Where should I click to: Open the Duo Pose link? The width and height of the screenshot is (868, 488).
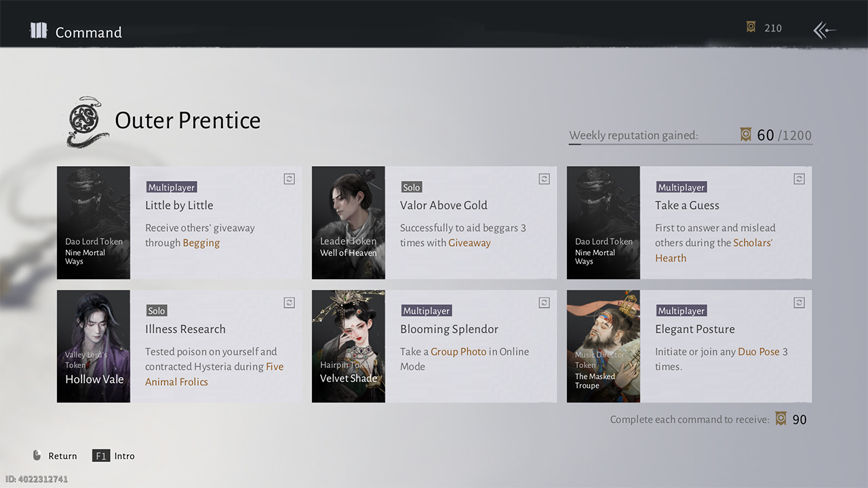tap(758, 351)
